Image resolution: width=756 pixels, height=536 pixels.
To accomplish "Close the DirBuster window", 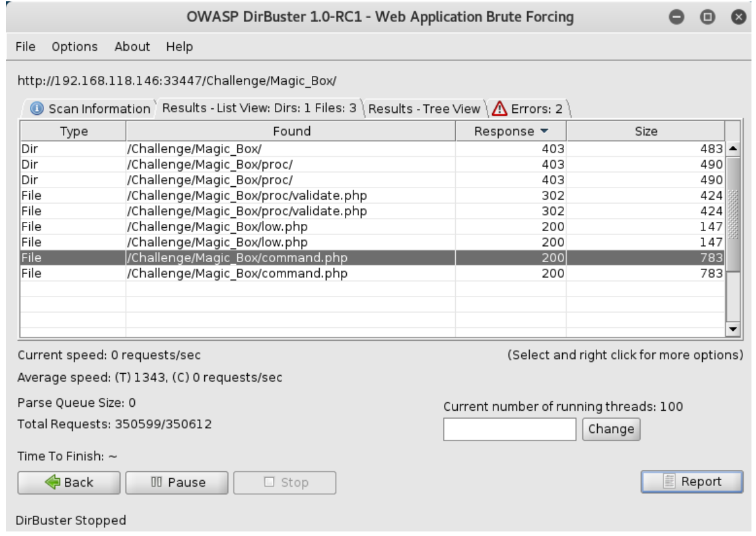I will 738,17.
